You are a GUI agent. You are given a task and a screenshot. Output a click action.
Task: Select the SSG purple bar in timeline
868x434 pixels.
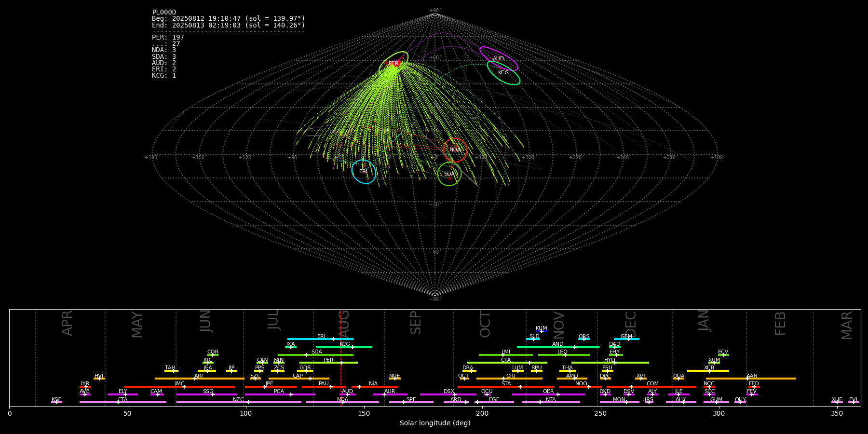[x=206, y=394]
